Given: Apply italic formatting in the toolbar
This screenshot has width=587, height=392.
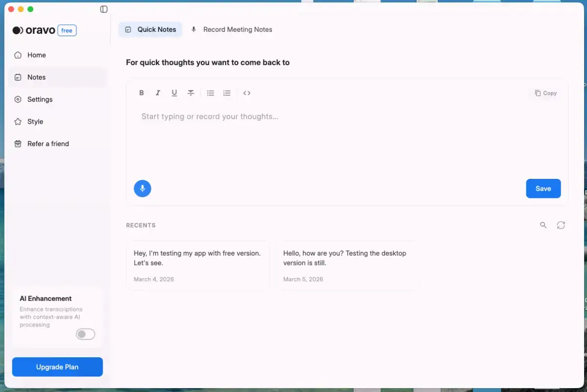Looking at the screenshot, I should coord(158,93).
